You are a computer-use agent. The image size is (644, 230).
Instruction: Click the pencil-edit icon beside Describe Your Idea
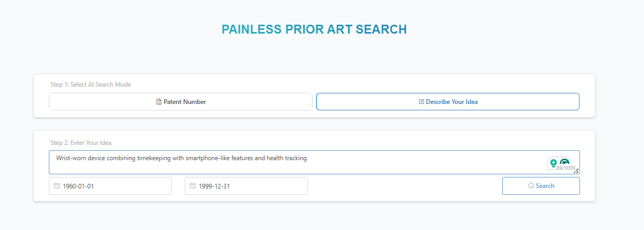(421, 102)
